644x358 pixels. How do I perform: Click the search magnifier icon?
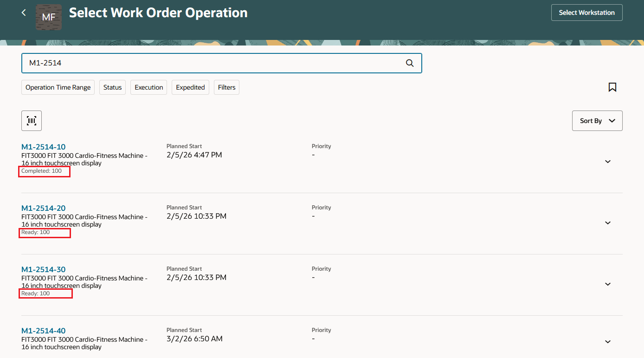tap(409, 63)
